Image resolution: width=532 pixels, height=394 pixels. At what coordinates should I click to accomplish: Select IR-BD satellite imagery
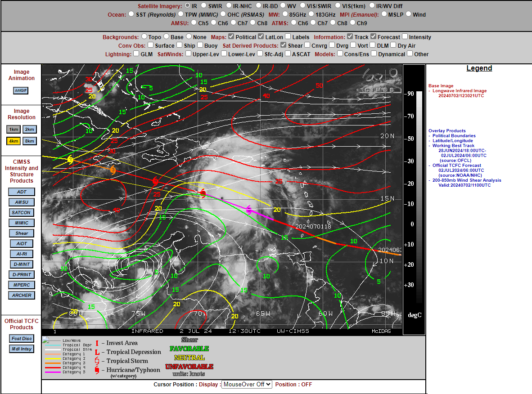tap(258, 5)
